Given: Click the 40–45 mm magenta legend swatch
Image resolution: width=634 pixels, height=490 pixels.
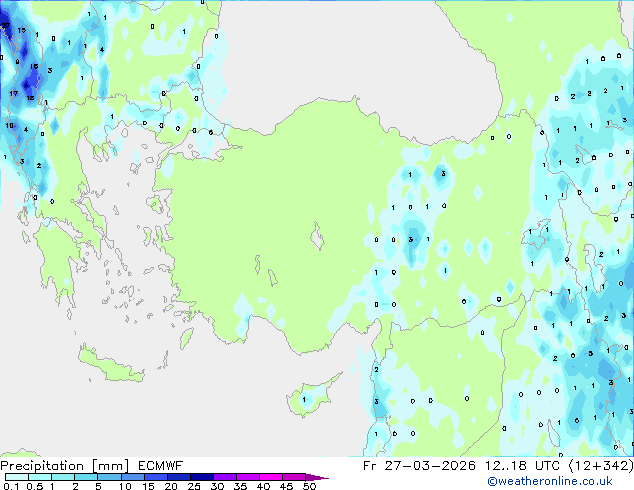Looking at the screenshot, I should coord(271,477).
